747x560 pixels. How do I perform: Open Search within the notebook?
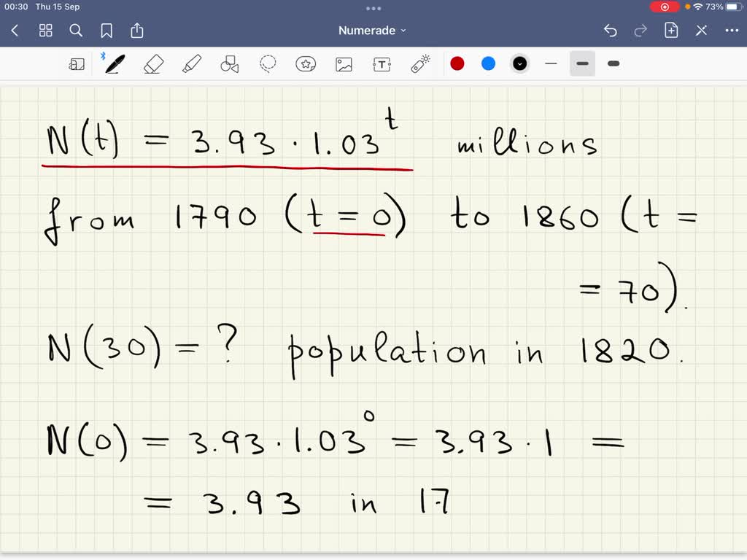pos(76,31)
